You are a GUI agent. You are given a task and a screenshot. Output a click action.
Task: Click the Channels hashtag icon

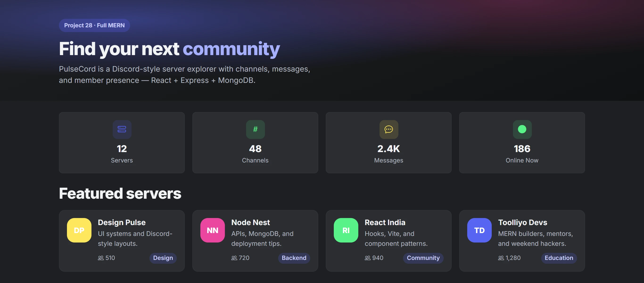tap(255, 129)
